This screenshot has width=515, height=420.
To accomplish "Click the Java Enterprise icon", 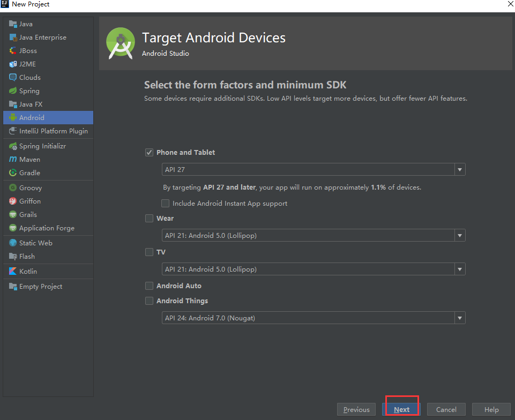I will [13, 37].
